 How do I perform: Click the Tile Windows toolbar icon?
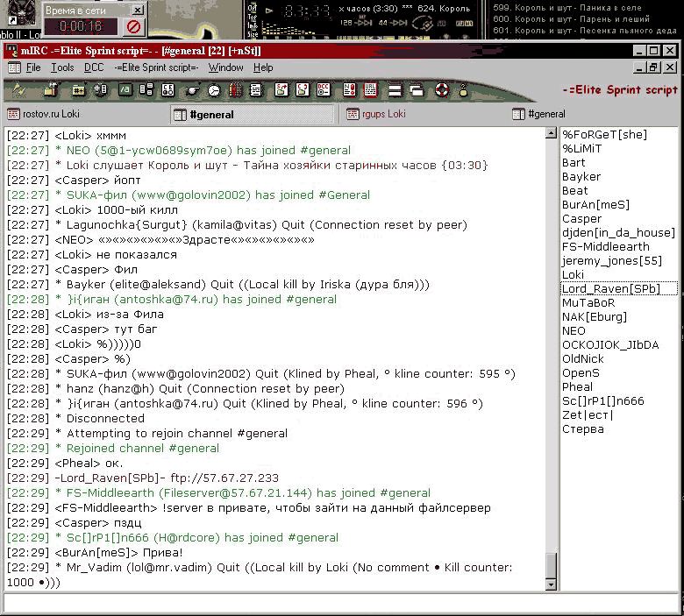pos(395,90)
